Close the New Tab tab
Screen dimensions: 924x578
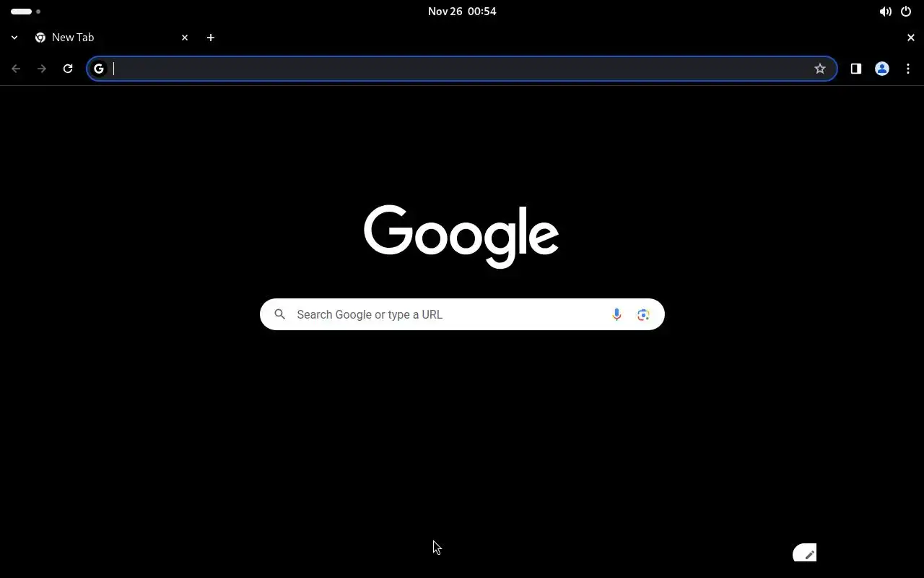point(185,38)
